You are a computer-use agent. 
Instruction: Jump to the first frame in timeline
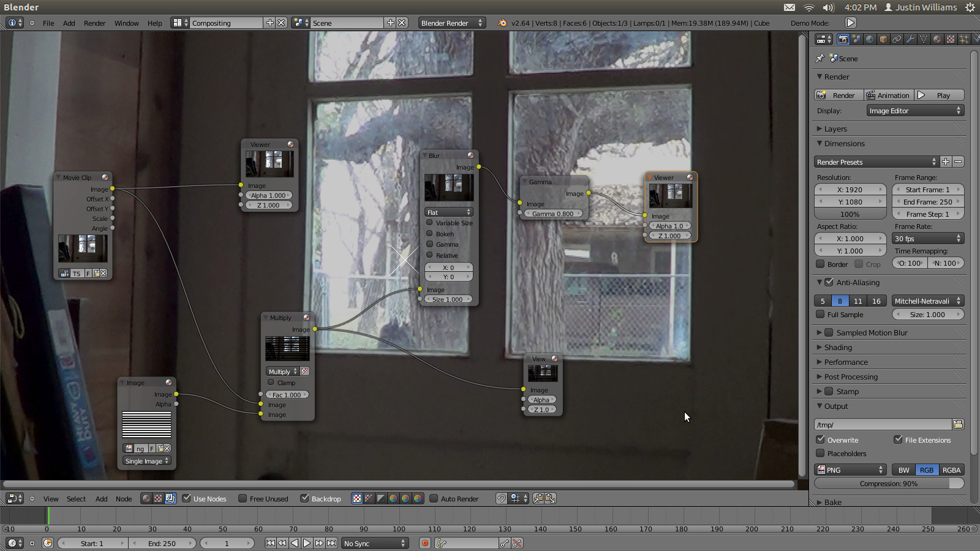270,543
